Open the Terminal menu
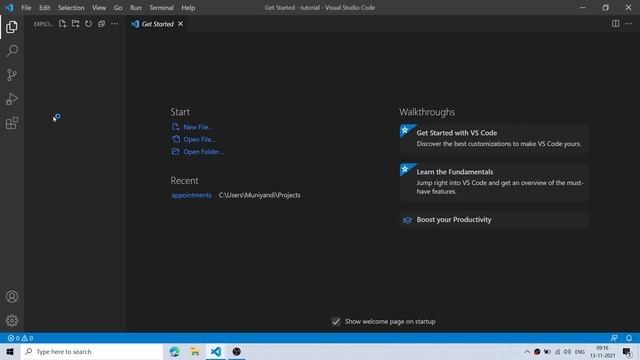 [x=161, y=8]
